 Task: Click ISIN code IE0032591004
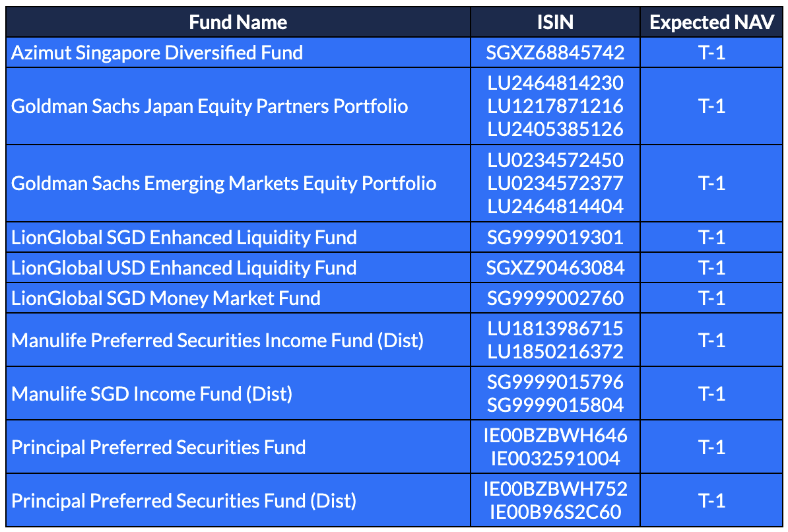[555, 458]
